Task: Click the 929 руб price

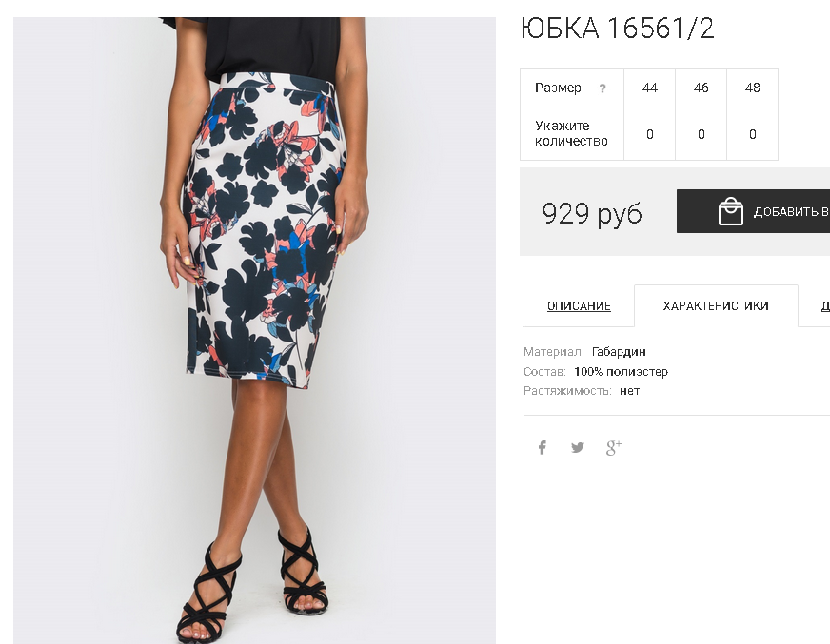Action: (x=592, y=213)
